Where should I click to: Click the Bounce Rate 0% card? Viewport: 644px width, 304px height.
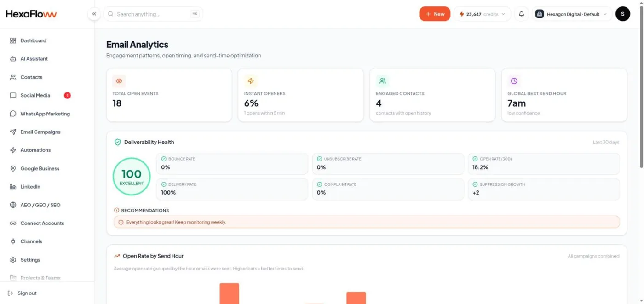coord(232,164)
